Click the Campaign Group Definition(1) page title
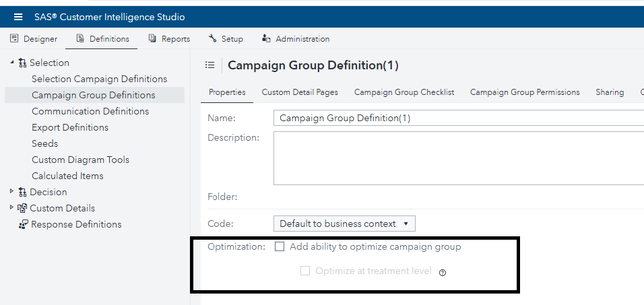The height and width of the screenshot is (305, 644). pyautogui.click(x=313, y=65)
